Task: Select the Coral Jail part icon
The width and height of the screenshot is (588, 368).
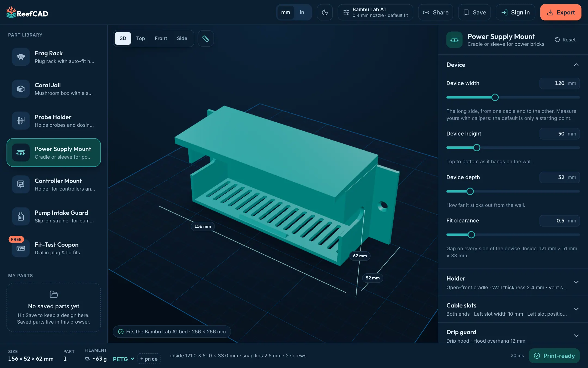Action: (21, 89)
